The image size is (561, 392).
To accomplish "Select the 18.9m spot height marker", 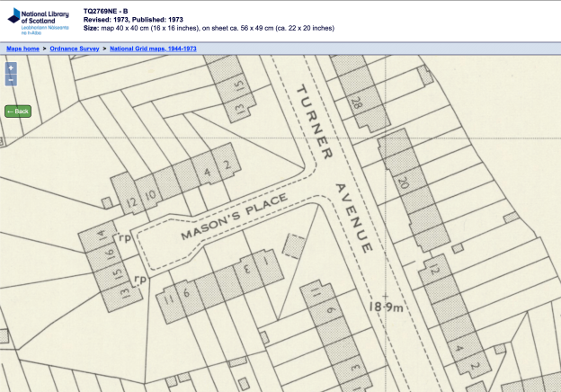I will tap(387, 307).
